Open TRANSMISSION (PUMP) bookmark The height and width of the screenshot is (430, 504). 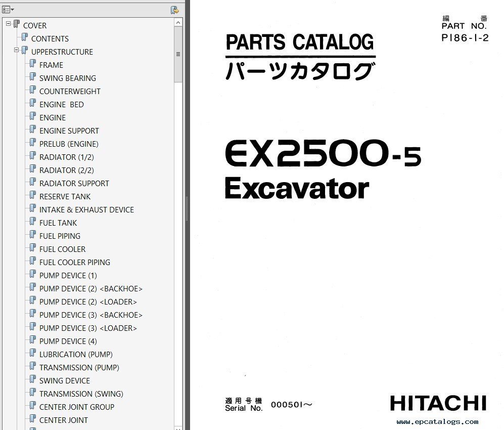pos(79,368)
